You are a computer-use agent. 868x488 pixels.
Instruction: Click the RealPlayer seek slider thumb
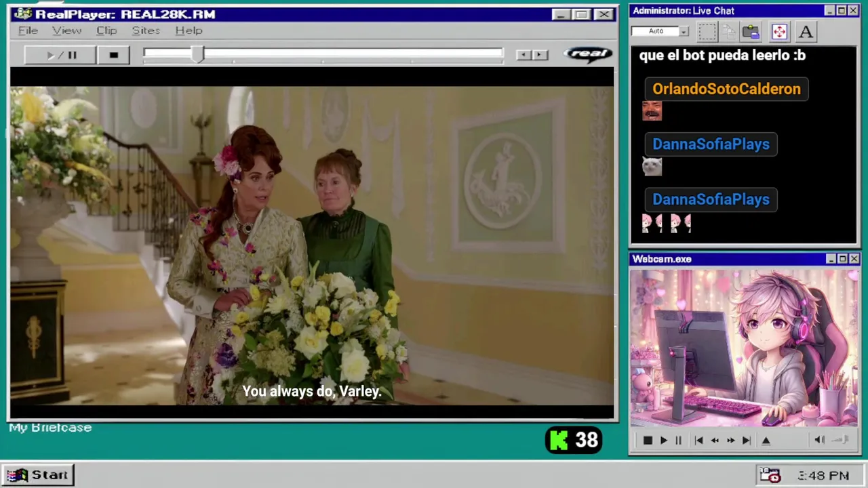[197, 55]
